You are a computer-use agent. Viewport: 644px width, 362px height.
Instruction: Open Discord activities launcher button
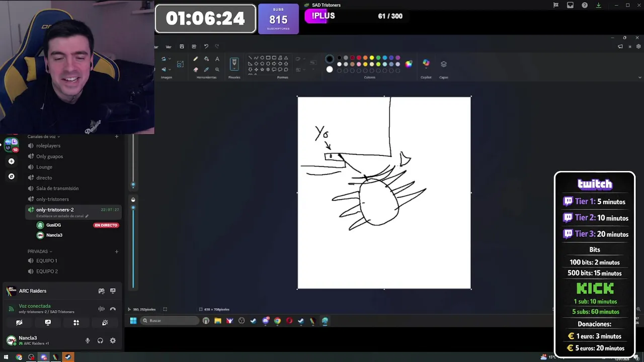click(76, 323)
